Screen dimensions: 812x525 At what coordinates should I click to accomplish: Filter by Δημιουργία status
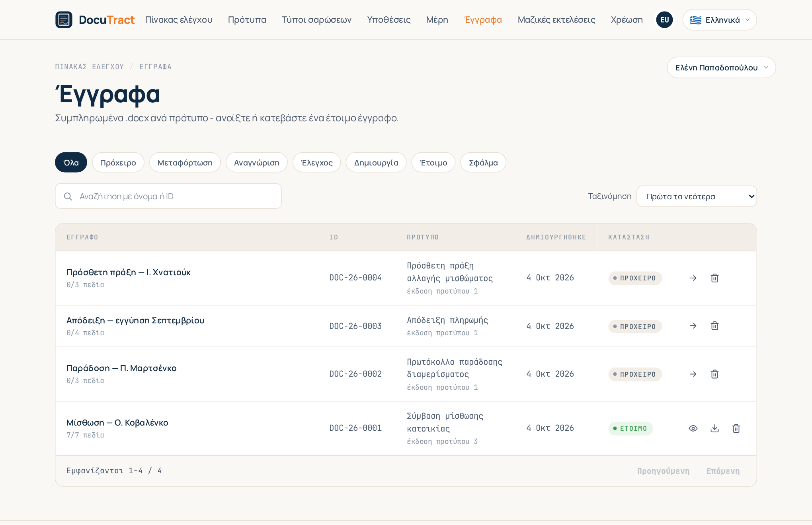(376, 162)
